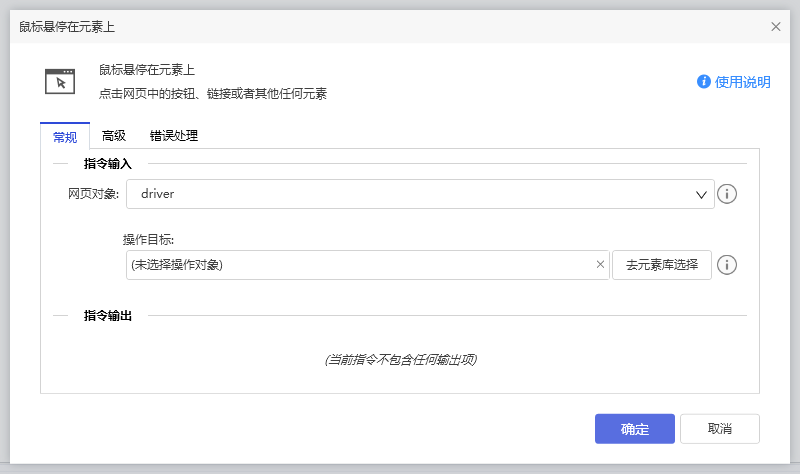This screenshot has height=474, width=800.
Task: Click the blue info icon beside 使用说明
Action: click(704, 82)
